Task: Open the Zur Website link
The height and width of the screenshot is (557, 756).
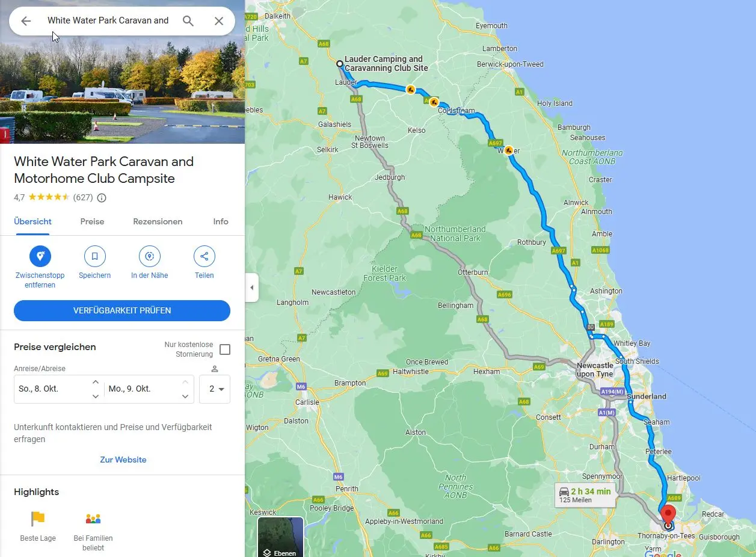Action: tap(123, 460)
